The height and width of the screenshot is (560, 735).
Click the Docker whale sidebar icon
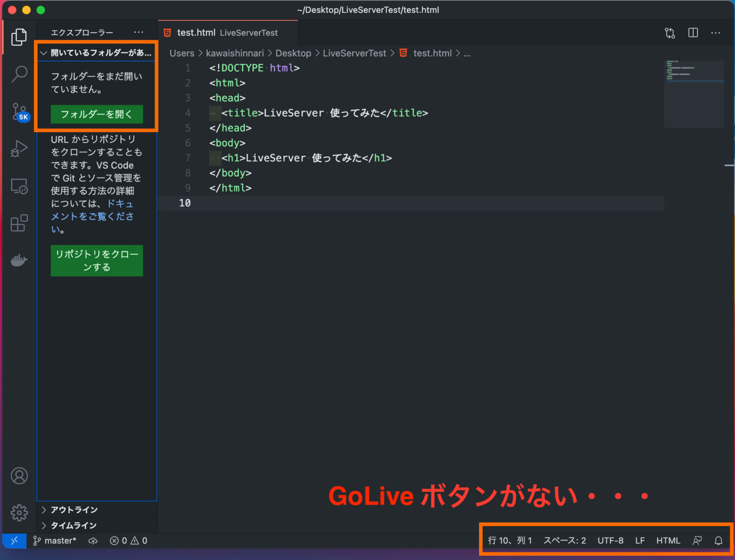coord(19,260)
